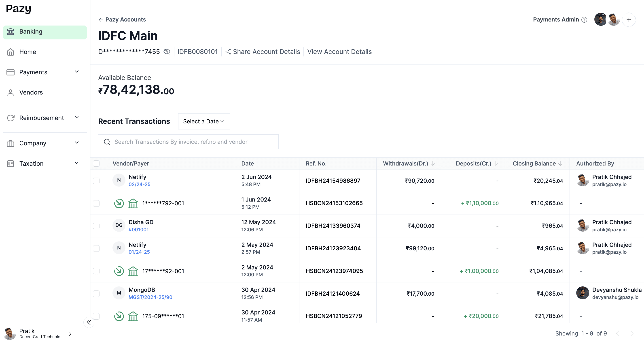The height and width of the screenshot is (344, 644).
Task: Open the search icon in transactions search bar
Action: pyautogui.click(x=107, y=142)
